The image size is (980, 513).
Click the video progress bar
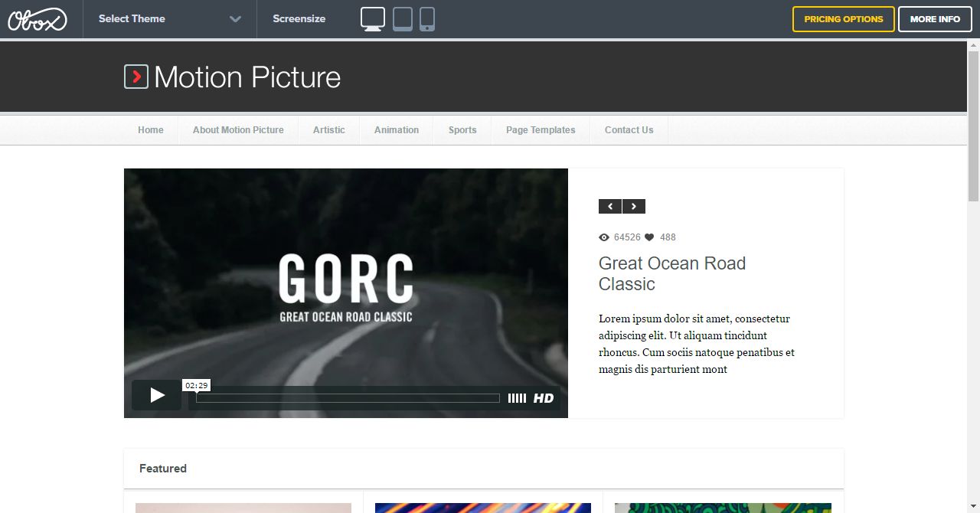[348, 398]
